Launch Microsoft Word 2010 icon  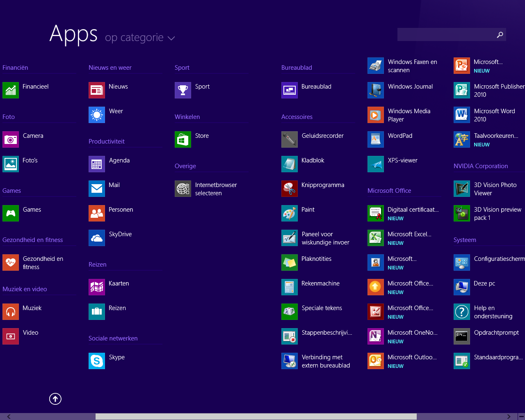pos(462,115)
